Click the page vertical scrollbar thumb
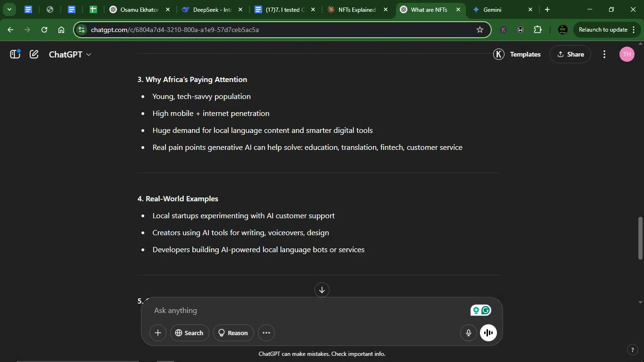The image size is (644, 362). 640,238
